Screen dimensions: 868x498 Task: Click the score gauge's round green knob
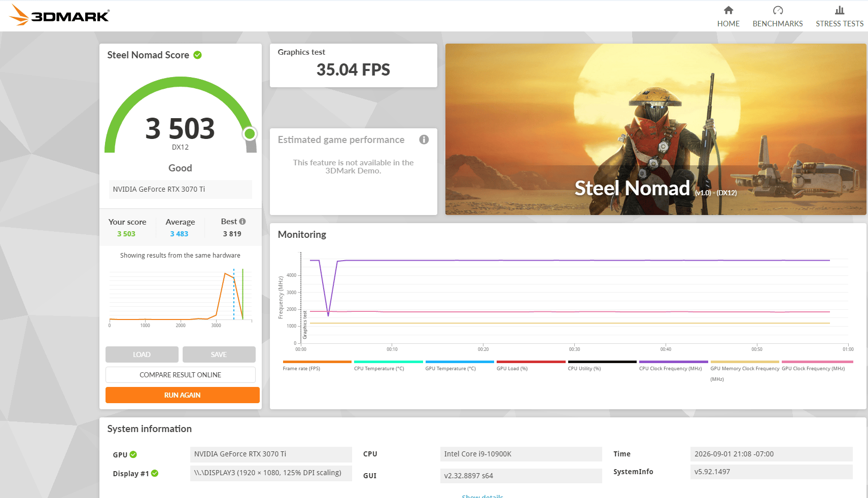tap(250, 133)
